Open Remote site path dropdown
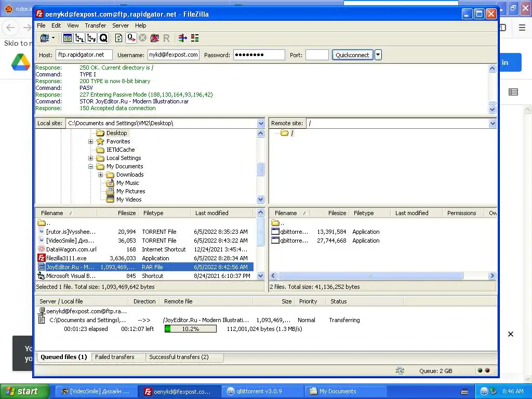Image resolution: width=532 pixels, height=399 pixels. pyautogui.click(x=493, y=124)
